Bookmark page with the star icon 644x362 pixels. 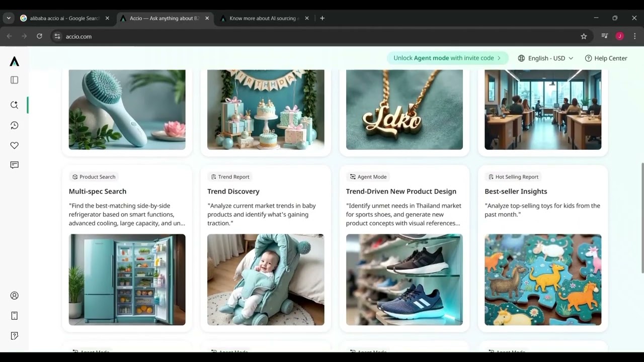coord(584,36)
